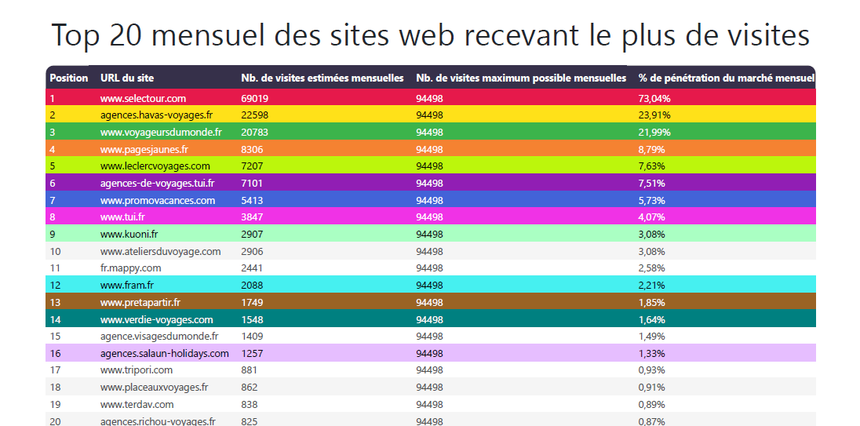Click www.pagesjaunes.fr in the table
The width and height of the screenshot is (860, 426).
pyautogui.click(x=144, y=149)
